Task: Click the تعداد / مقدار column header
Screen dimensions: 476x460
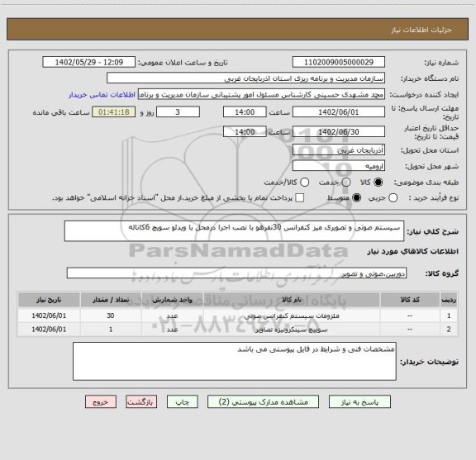Action: coord(111,300)
